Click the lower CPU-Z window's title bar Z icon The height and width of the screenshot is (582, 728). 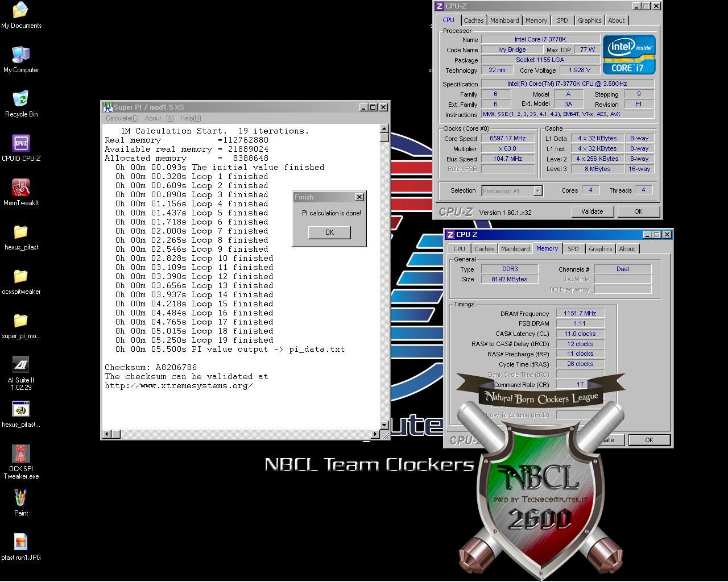[x=450, y=235]
